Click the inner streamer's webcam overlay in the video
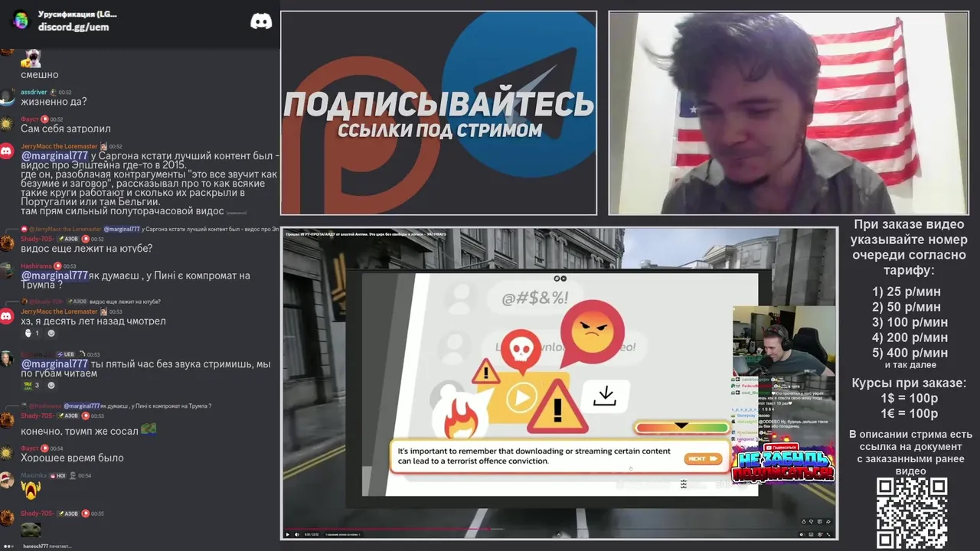Screen dimensions: 980x551 tap(784, 340)
